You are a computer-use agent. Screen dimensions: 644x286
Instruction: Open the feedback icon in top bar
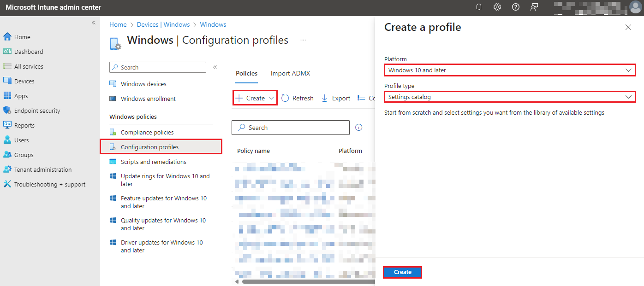tap(534, 7)
